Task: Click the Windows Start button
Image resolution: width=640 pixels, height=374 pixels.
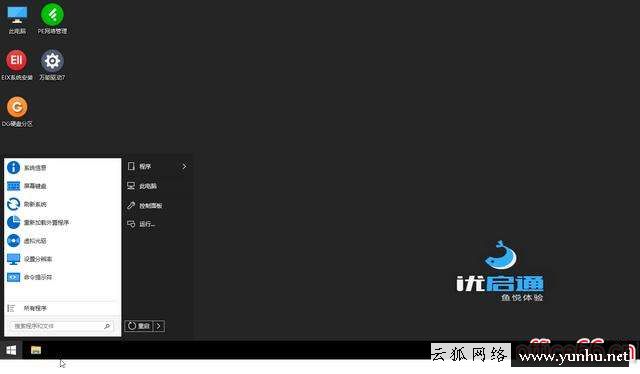Action: [x=11, y=350]
